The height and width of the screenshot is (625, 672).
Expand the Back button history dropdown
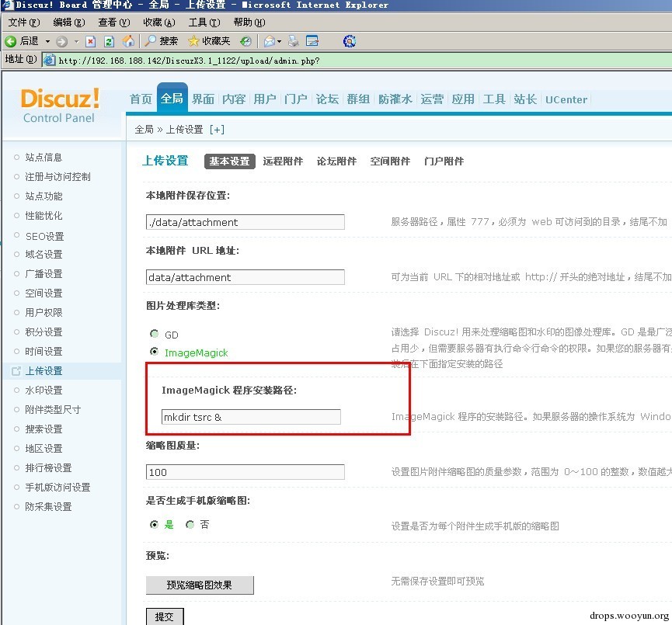pos(47,41)
